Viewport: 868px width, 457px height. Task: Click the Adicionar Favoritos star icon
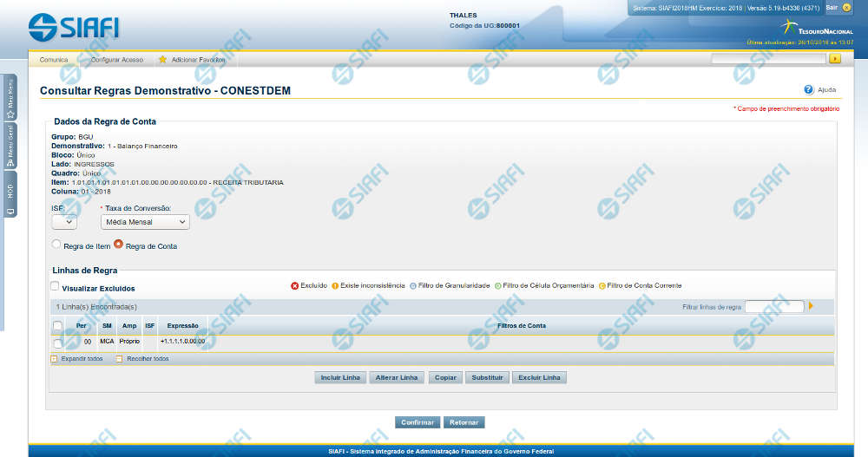click(162, 60)
